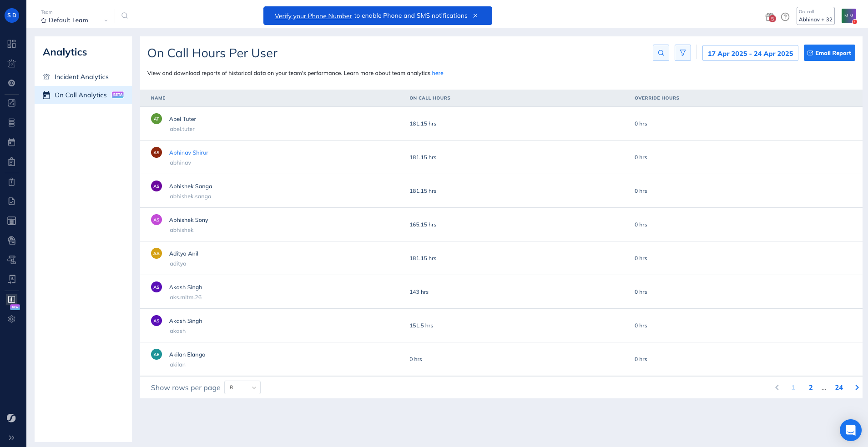Go to page 24 of results
Viewport: 868px width, 447px height.
point(838,387)
